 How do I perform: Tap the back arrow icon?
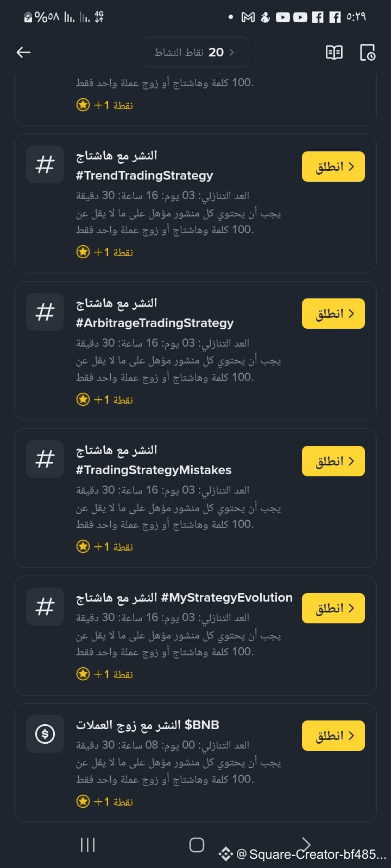pos(23,52)
